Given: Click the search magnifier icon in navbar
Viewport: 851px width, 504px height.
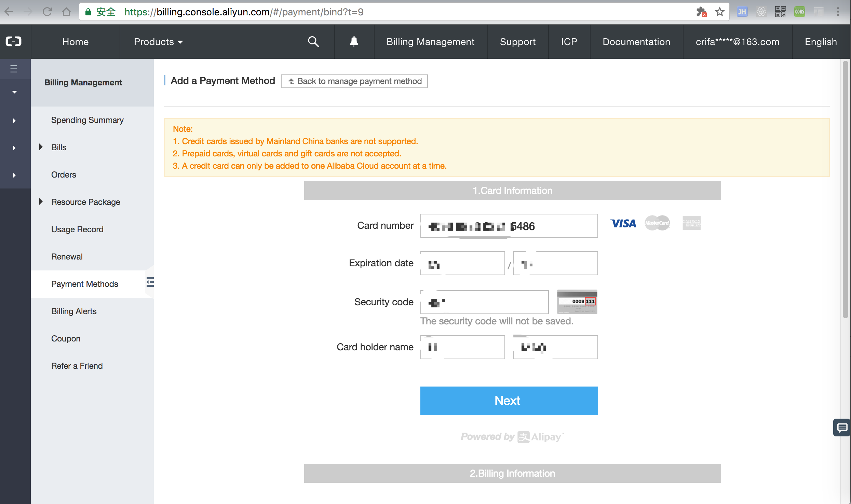Looking at the screenshot, I should tap(313, 42).
